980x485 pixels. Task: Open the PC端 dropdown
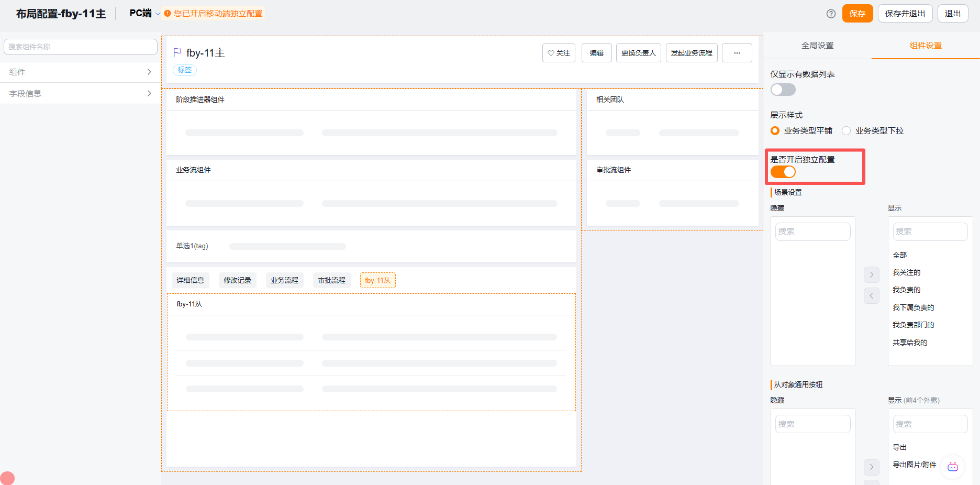click(144, 14)
